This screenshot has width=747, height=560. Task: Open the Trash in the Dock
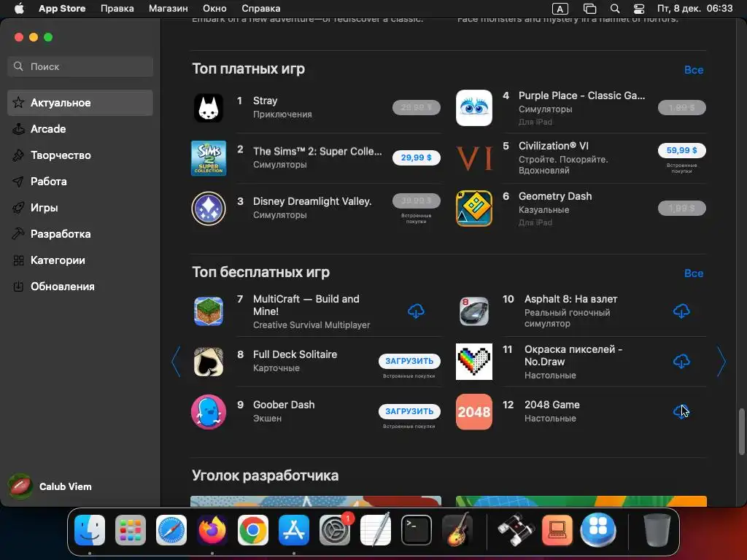click(x=657, y=529)
